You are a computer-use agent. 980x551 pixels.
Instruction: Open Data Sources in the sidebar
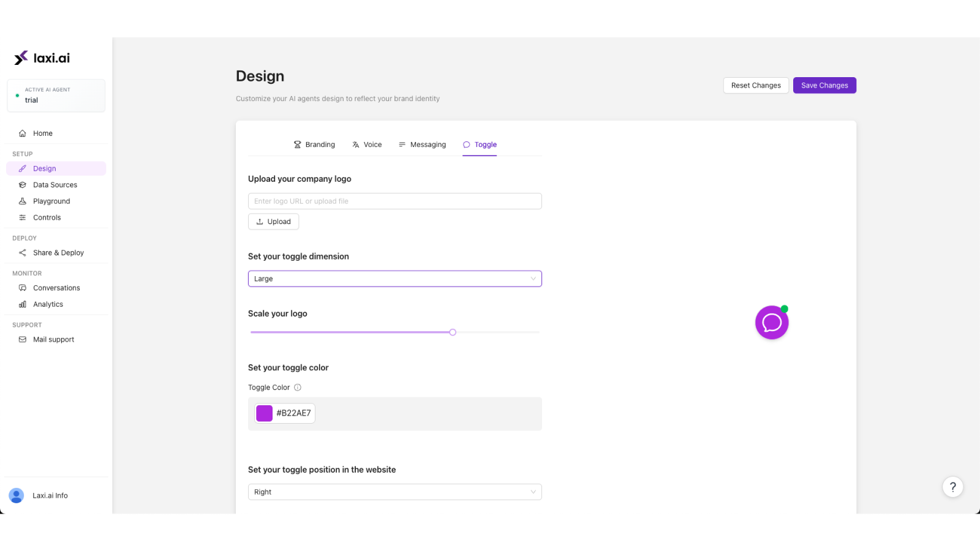56,185
